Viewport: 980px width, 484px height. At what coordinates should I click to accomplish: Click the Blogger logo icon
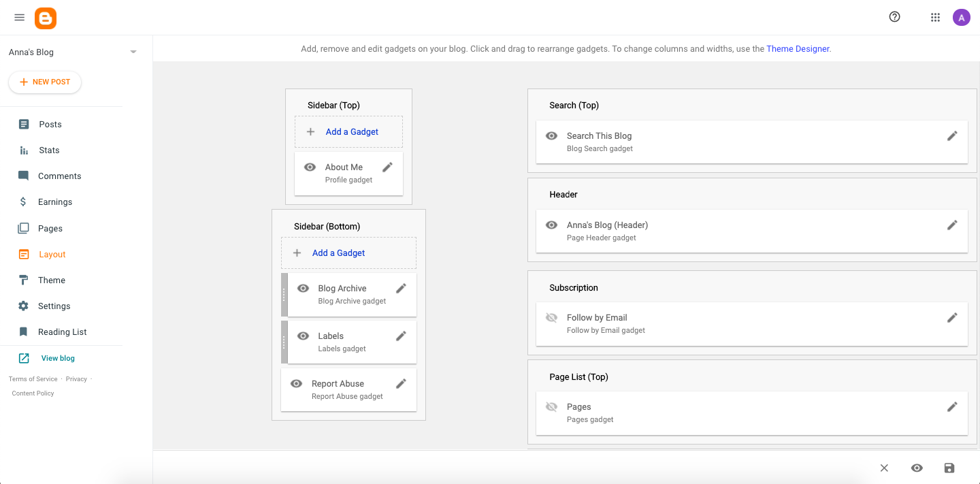[x=46, y=18]
